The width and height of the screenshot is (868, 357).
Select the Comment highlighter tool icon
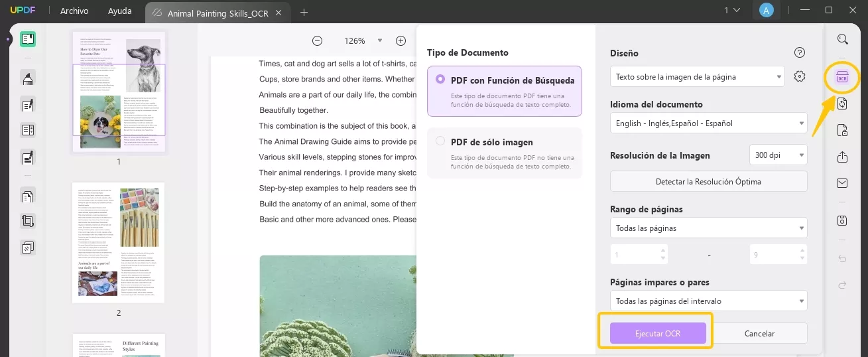(28, 78)
